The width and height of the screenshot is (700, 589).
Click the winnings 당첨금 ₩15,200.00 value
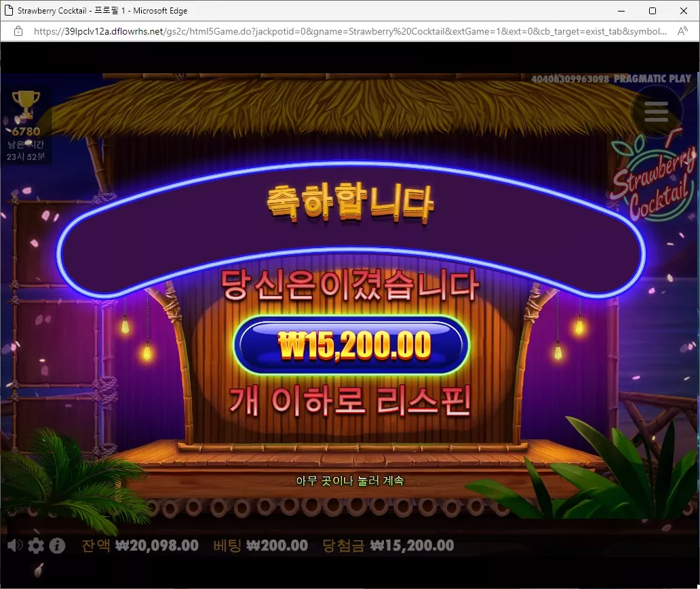click(388, 545)
